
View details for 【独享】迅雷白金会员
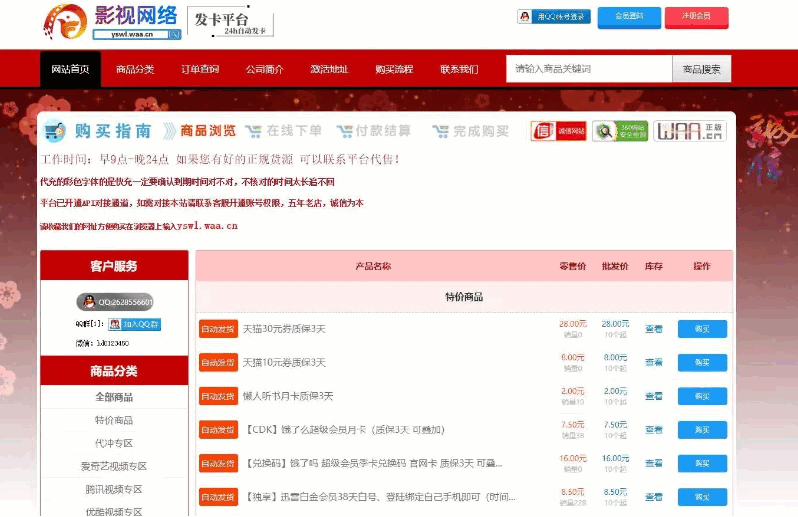point(653,497)
